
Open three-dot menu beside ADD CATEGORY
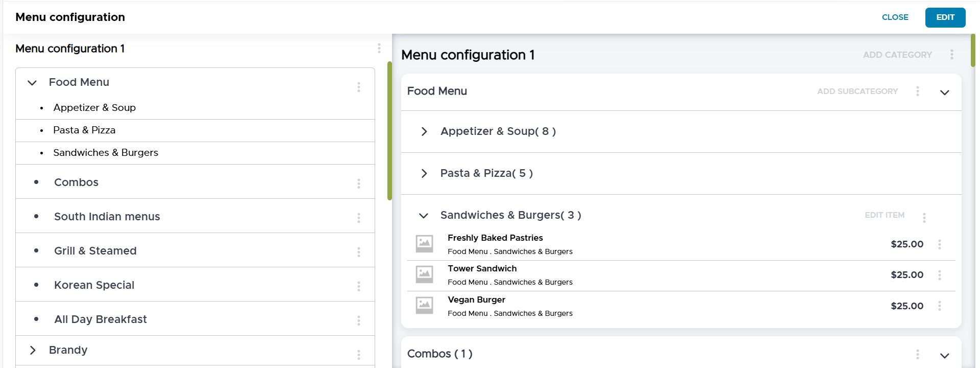pos(951,55)
